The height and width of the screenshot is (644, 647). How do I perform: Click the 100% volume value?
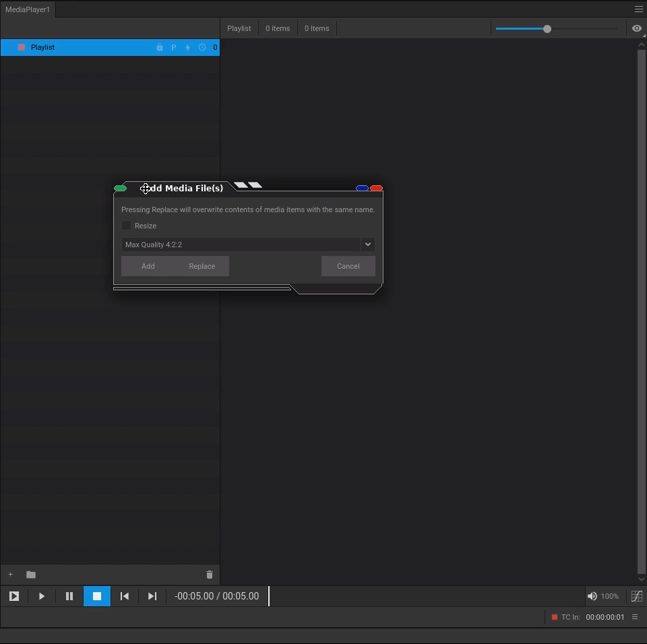(x=609, y=595)
